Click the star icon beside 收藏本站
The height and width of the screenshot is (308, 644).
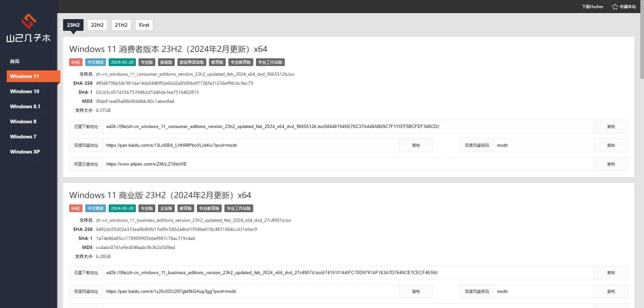pyautogui.click(x=615, y=7)
